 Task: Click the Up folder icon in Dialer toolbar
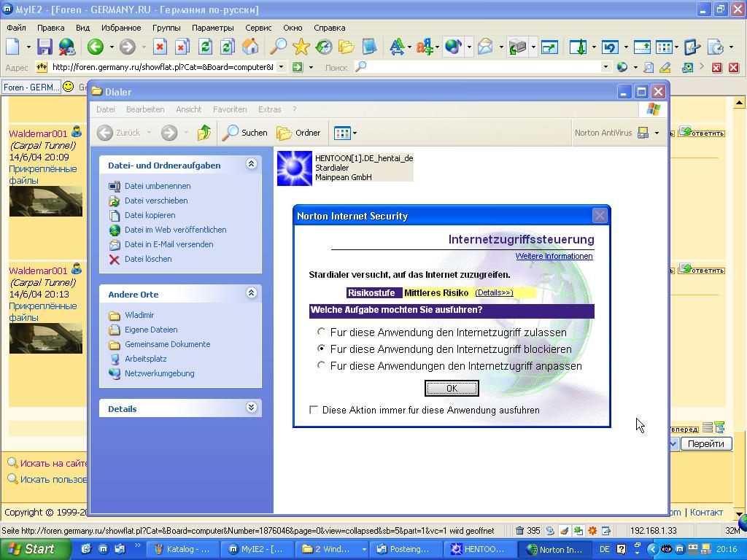pos(204,133)
